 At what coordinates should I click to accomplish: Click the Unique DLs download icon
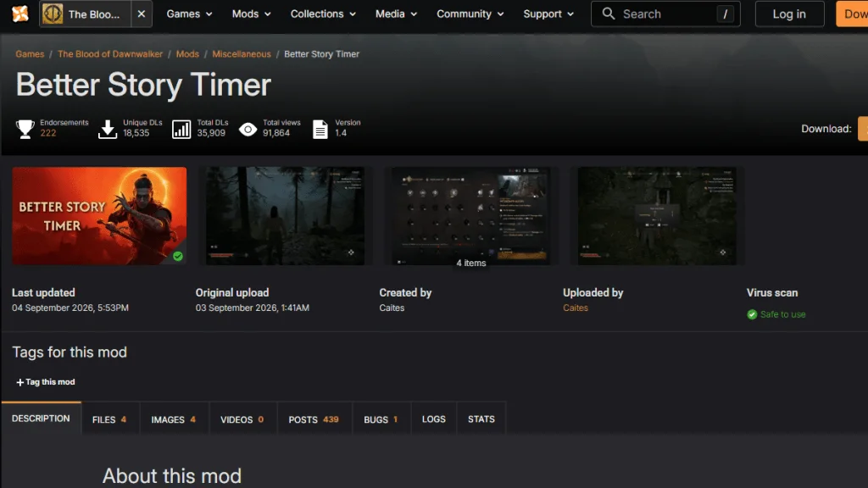[x=108, y=129]
